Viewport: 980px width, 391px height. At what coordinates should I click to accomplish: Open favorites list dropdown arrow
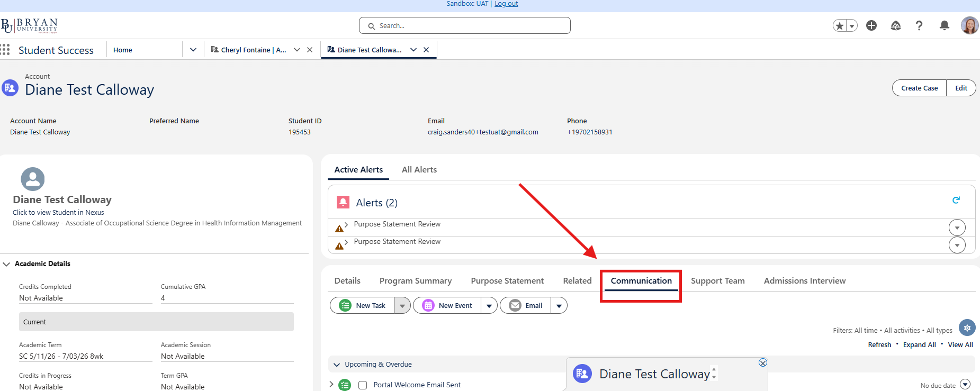[852, 25]
